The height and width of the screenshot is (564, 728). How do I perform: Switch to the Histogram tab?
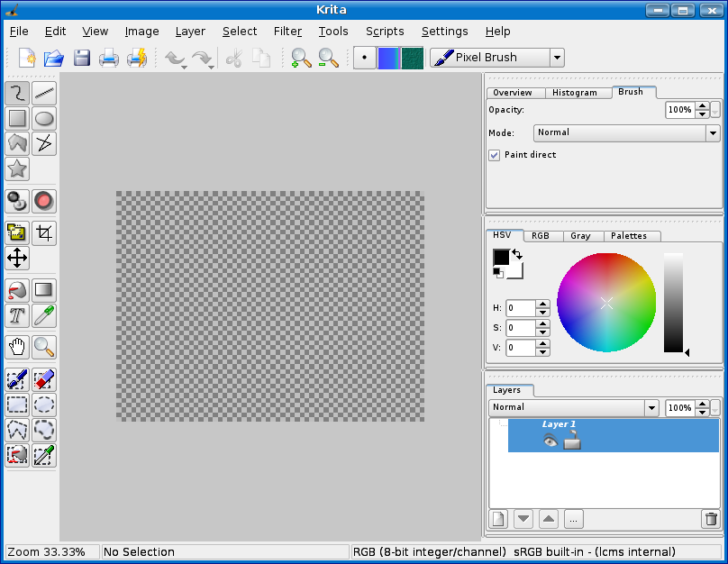coord(574,93)
